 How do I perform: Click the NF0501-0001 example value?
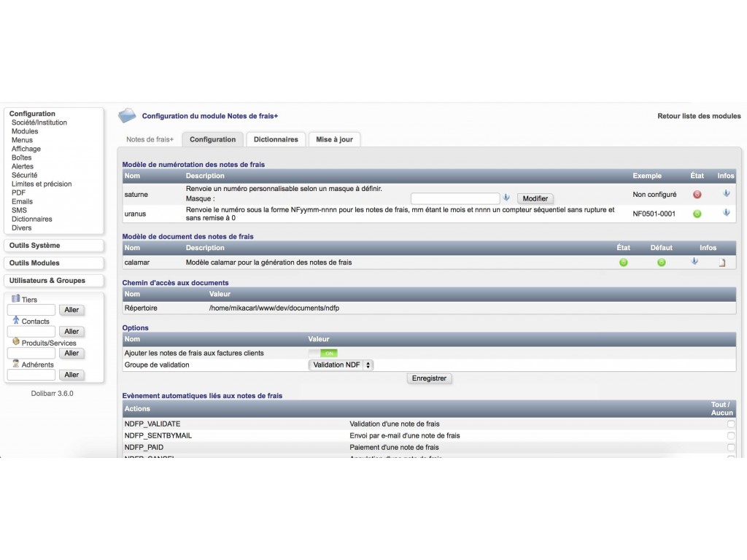coord(654,214)
